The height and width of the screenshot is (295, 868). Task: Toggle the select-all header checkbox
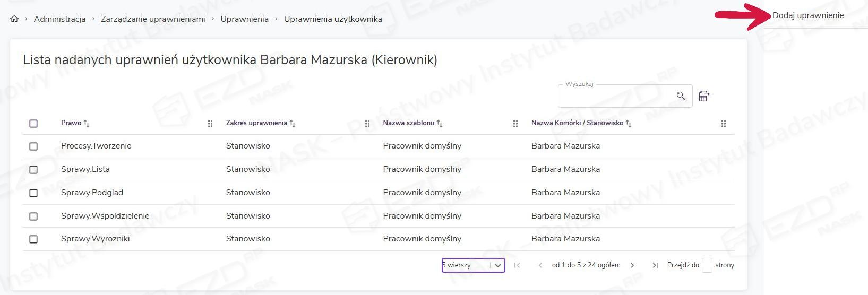33,123
